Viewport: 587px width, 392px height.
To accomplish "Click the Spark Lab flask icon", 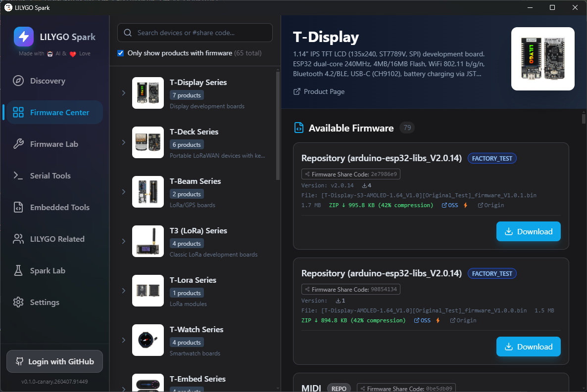I will coord(18,271).
